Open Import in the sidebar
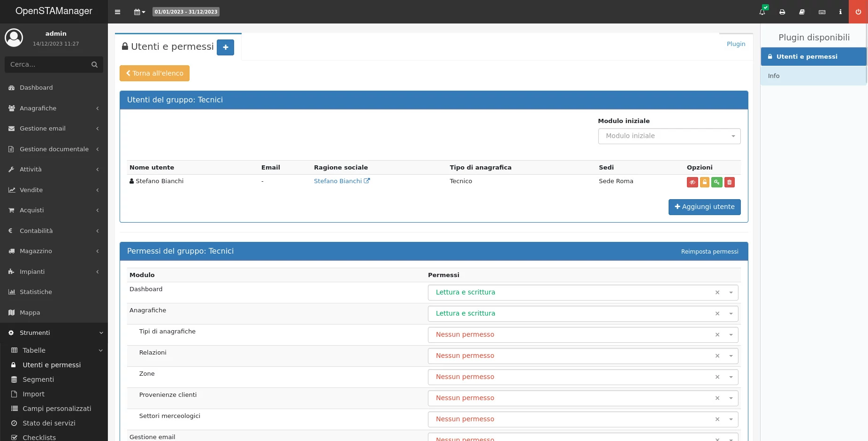 pos(54,394)
